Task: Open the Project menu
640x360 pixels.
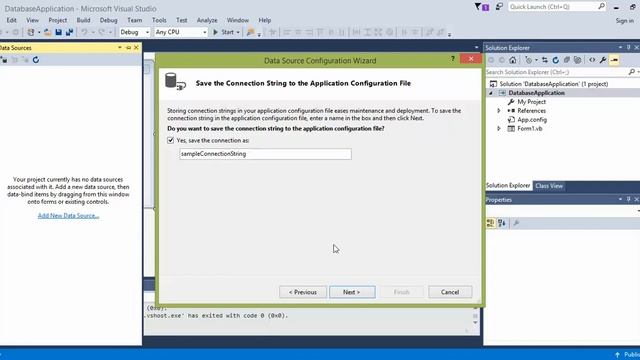Action: (x=58, y=20)
